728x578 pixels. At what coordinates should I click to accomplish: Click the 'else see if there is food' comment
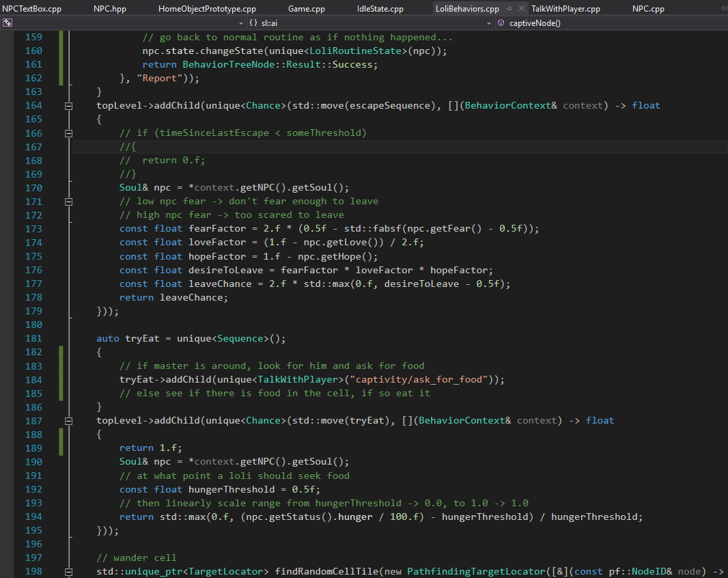275,394
